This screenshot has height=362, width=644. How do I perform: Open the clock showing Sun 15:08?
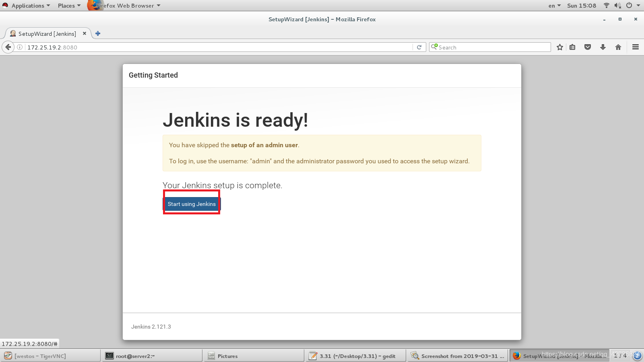[x=582, y=6]
